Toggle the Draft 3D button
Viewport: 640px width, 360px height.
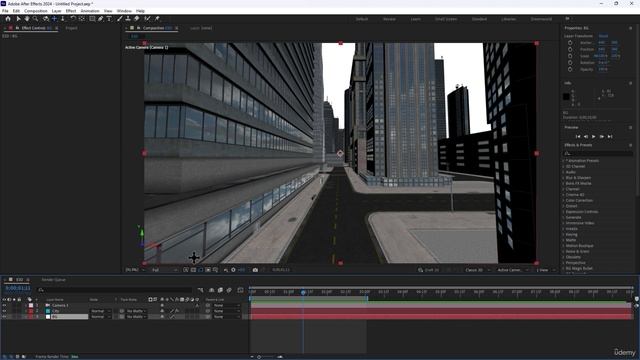click(x=428, y=270)
